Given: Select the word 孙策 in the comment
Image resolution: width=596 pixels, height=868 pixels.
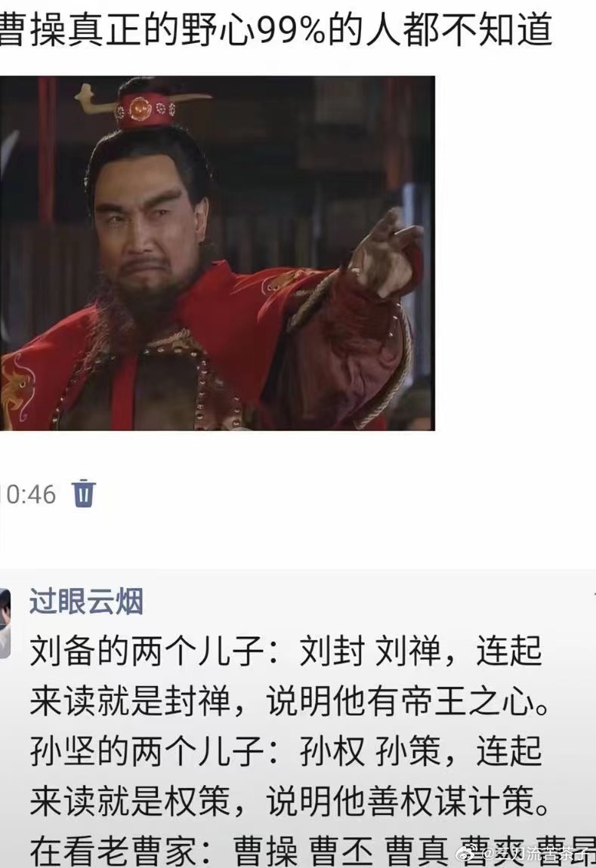Looking at the screenshot, I should (407, 751).
